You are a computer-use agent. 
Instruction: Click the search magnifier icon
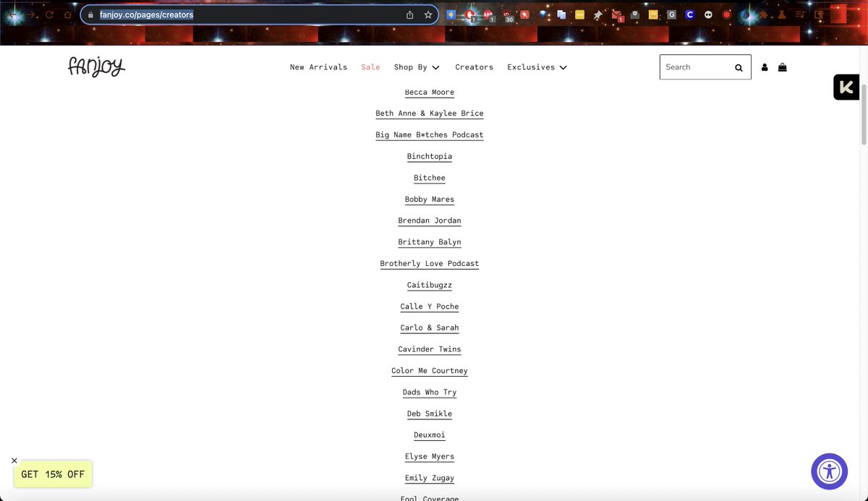click(x=739, y=67)
